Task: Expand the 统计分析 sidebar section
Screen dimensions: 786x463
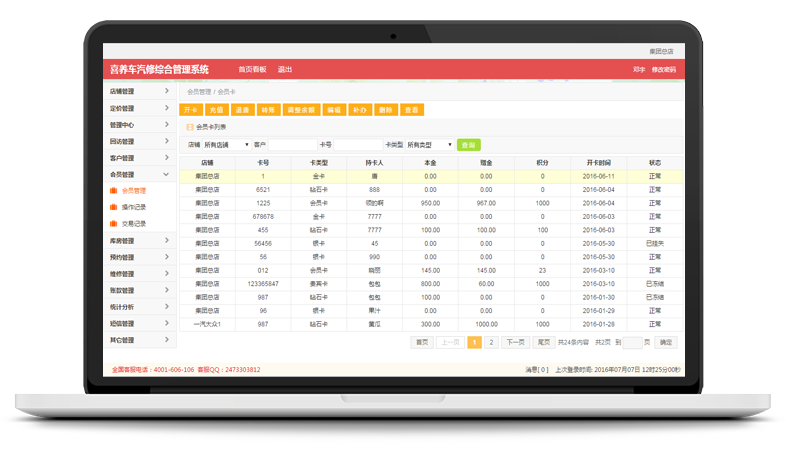Action: click(140, 307)
